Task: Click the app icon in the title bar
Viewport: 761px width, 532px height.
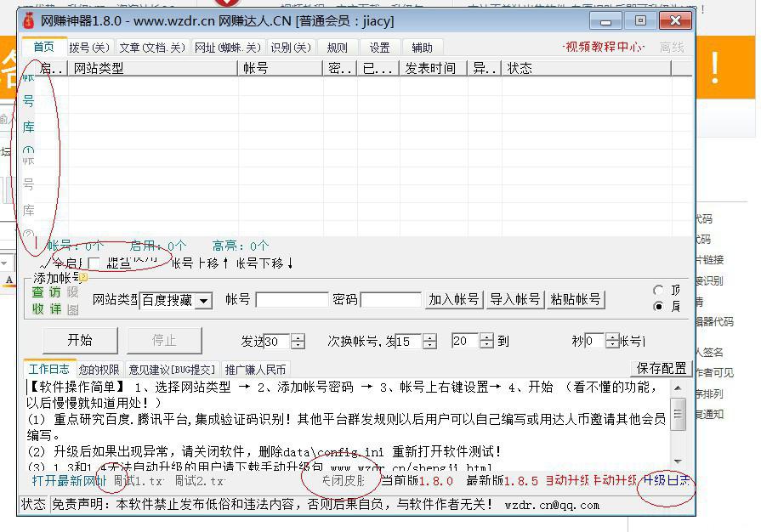Action: 29,21
